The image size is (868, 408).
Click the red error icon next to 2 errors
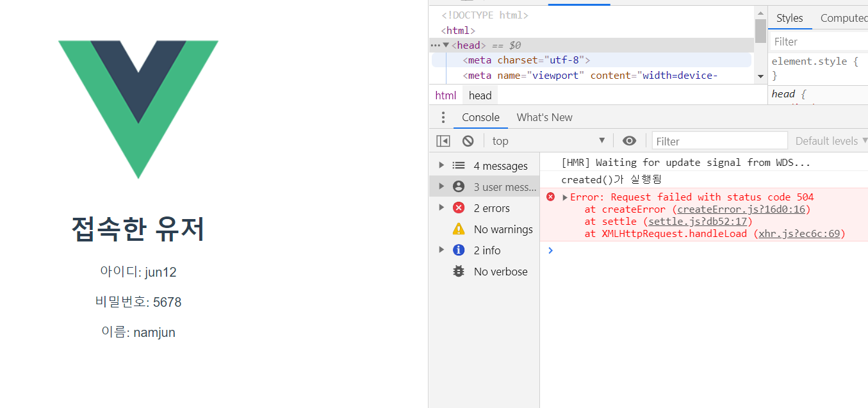459,208
